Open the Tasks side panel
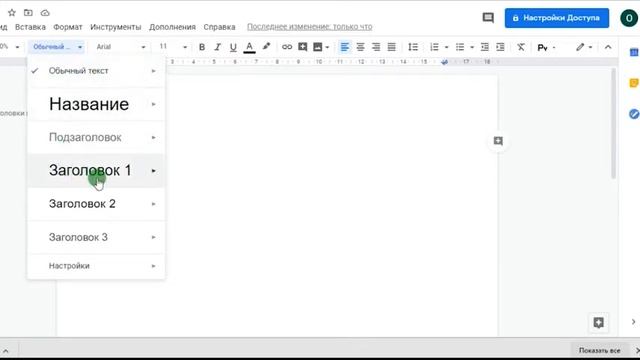The width and height of the screenshot is (640, 360). point(634,114)
